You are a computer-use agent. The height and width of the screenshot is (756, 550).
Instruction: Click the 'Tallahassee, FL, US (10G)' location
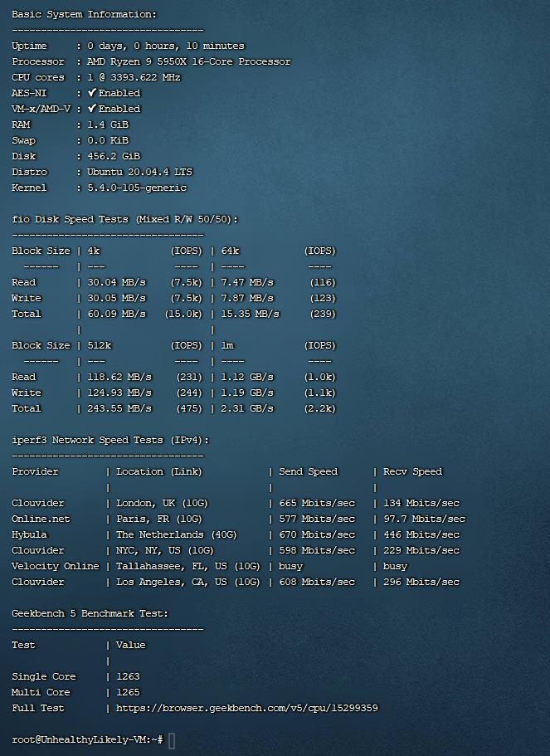(188, 566)
